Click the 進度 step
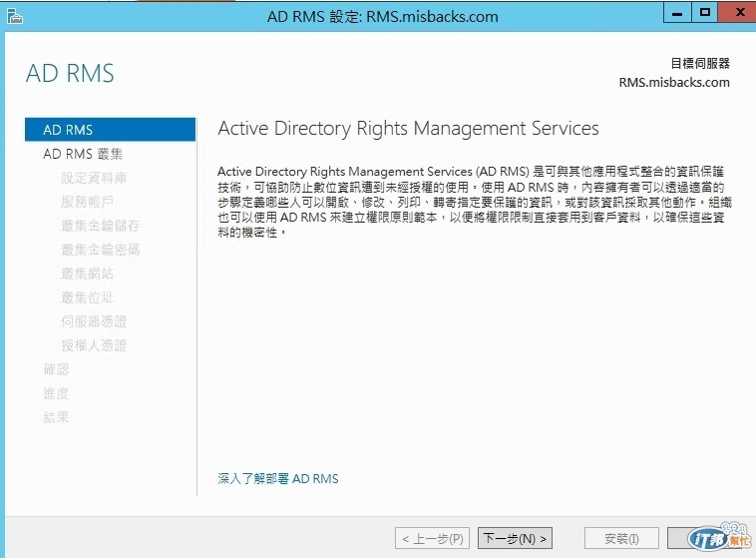The image size is (756, 558). coord(56,393)
